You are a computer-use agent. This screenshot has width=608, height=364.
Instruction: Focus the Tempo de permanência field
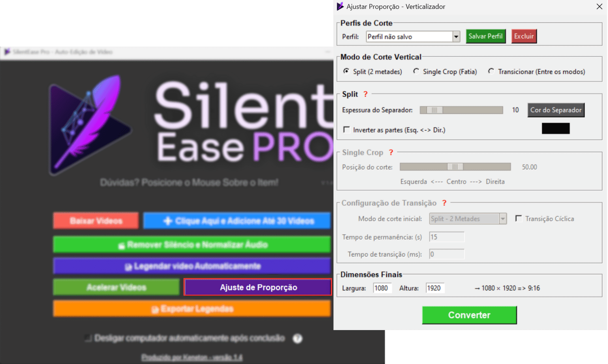[447, 237]
